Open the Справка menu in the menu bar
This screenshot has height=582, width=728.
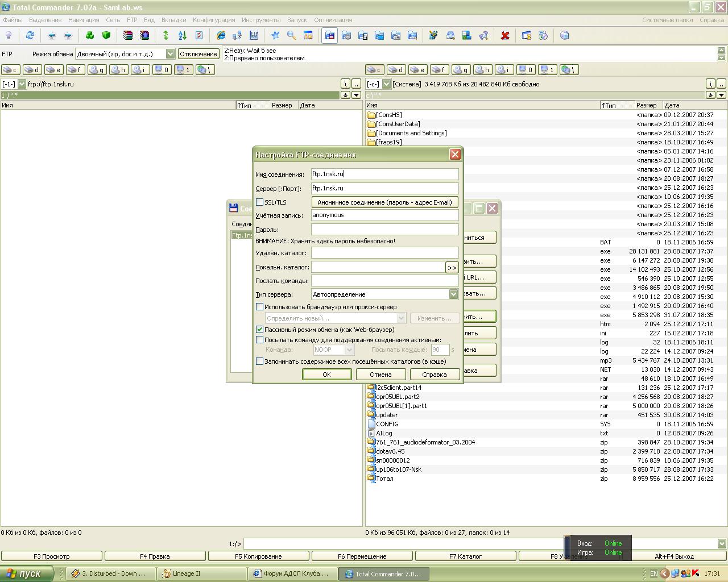point(712,20)
